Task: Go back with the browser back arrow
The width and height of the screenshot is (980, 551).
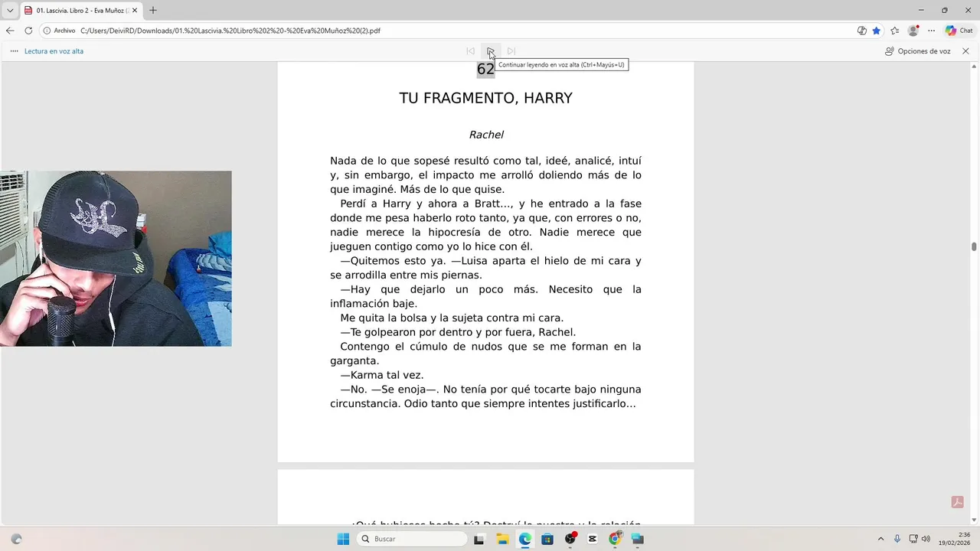Action: coord(10,31)
